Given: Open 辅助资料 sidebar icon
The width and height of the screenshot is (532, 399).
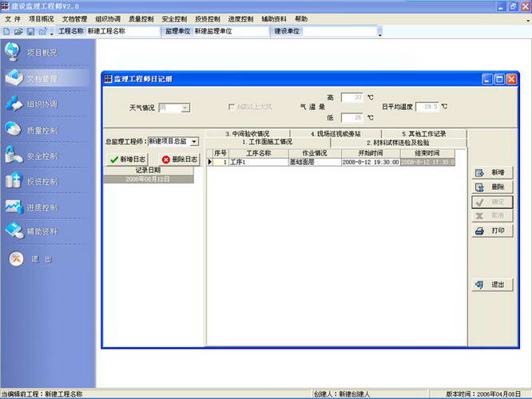Looking at the screenshot, I should point(14,231).
